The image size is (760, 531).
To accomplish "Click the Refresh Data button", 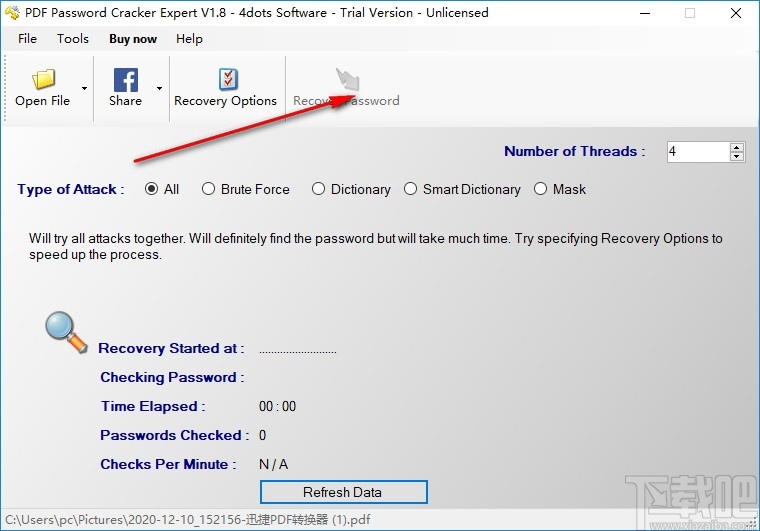I will tap(344, 492).
